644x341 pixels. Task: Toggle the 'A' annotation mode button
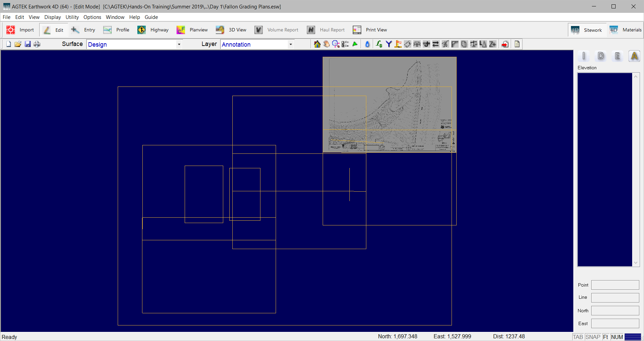(634, 56)
